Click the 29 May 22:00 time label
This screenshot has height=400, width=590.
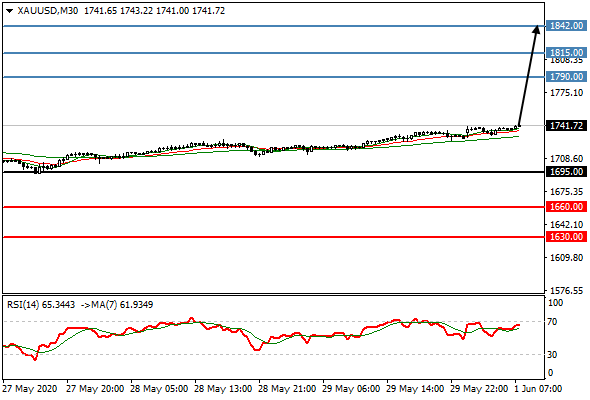(479, 389)
